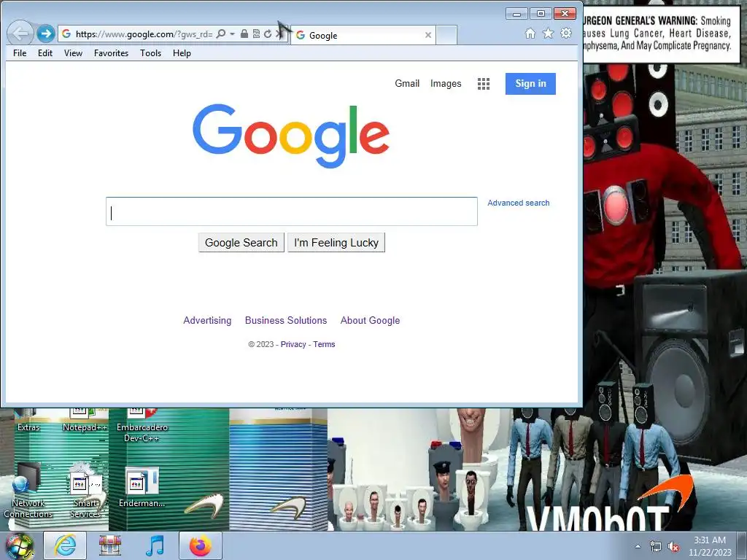The image size is (747, 560).
Task: Click the padlock security report icon
Action: (244, 34)
